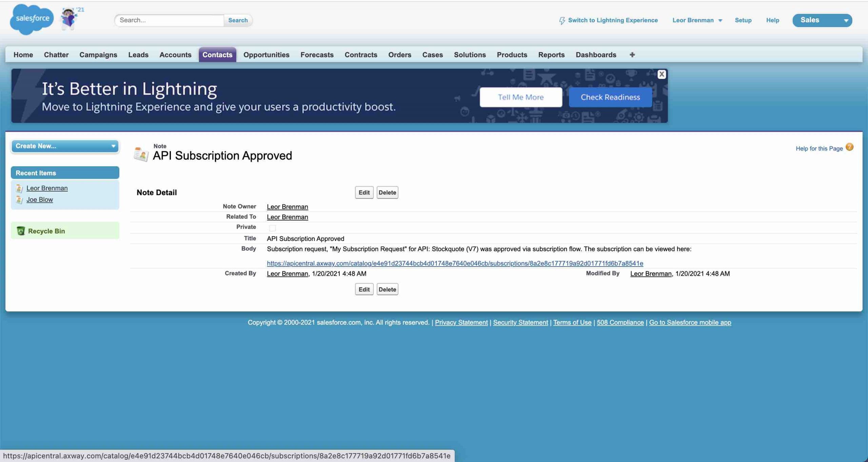The height and width of the screenshot is (462, 868).
Task: Click the top Delete button in Note Detail
Action: pos(387,192)
